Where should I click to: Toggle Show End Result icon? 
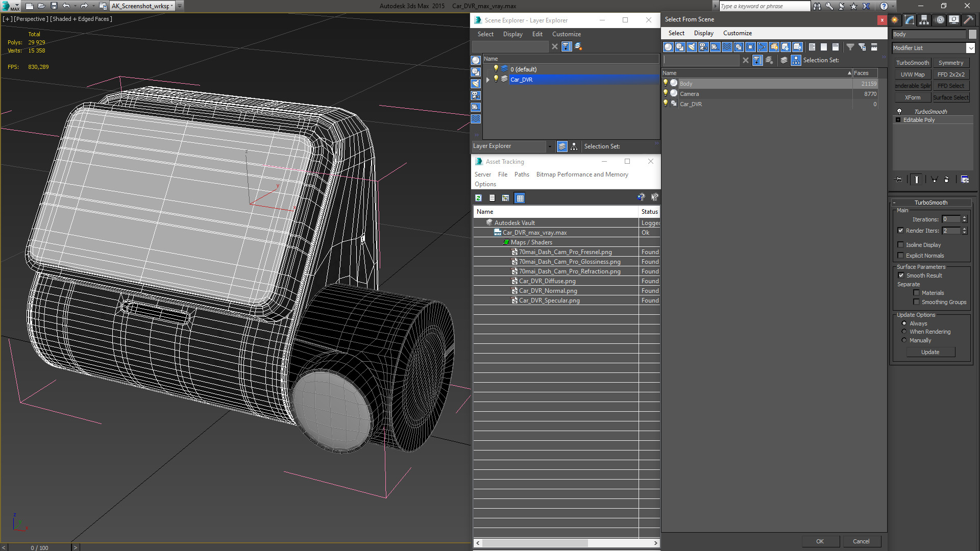coord(917,180)
